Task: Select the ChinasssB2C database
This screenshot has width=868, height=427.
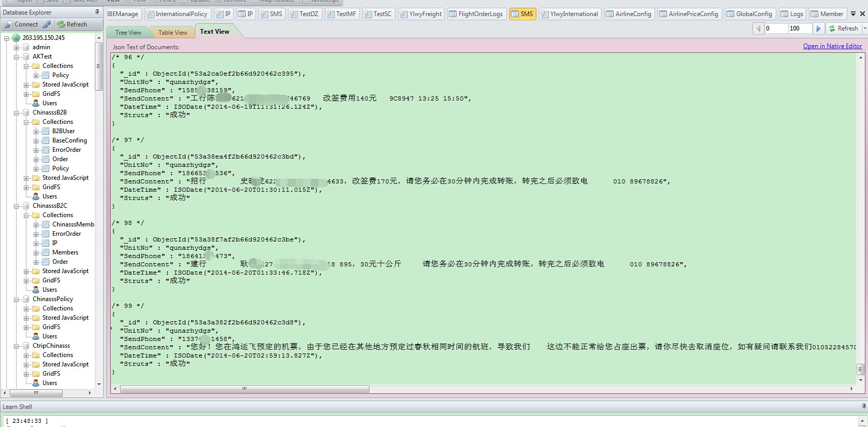Action: [50, 206]
